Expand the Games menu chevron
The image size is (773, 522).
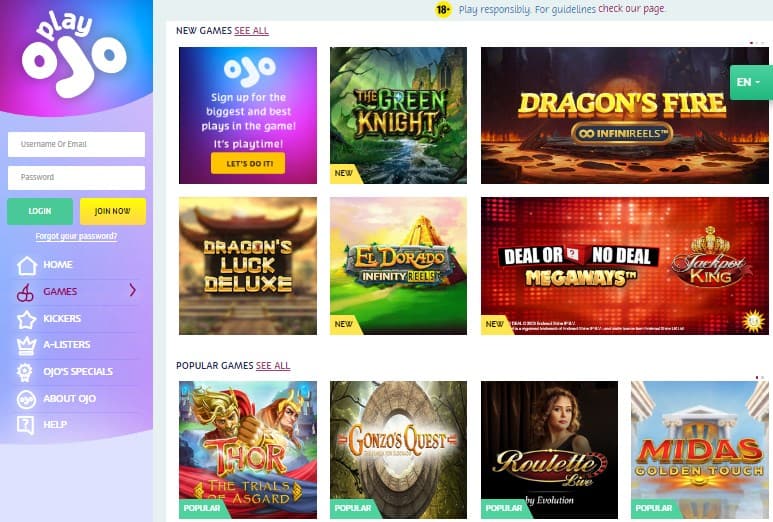click(132, 290)
